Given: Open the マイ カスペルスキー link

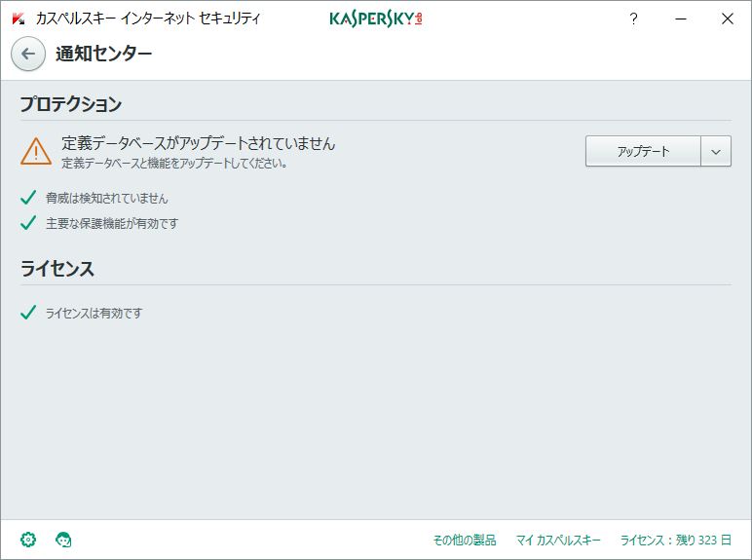Looking at the screenshot, I should click(558, 540).
